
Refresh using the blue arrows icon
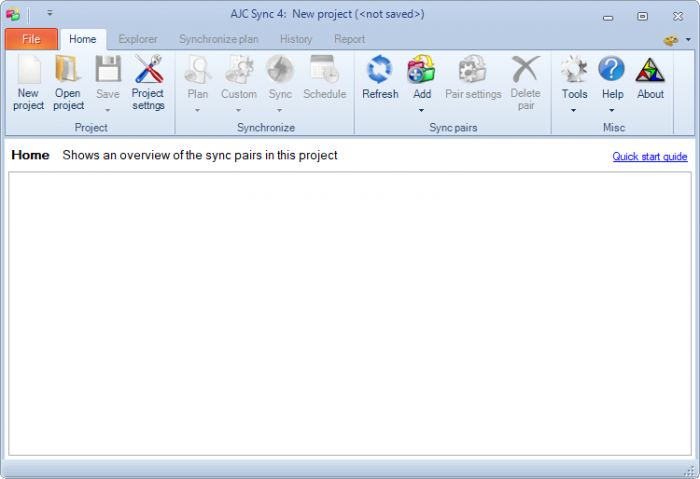pyautogui.click(x=379, y=69)
